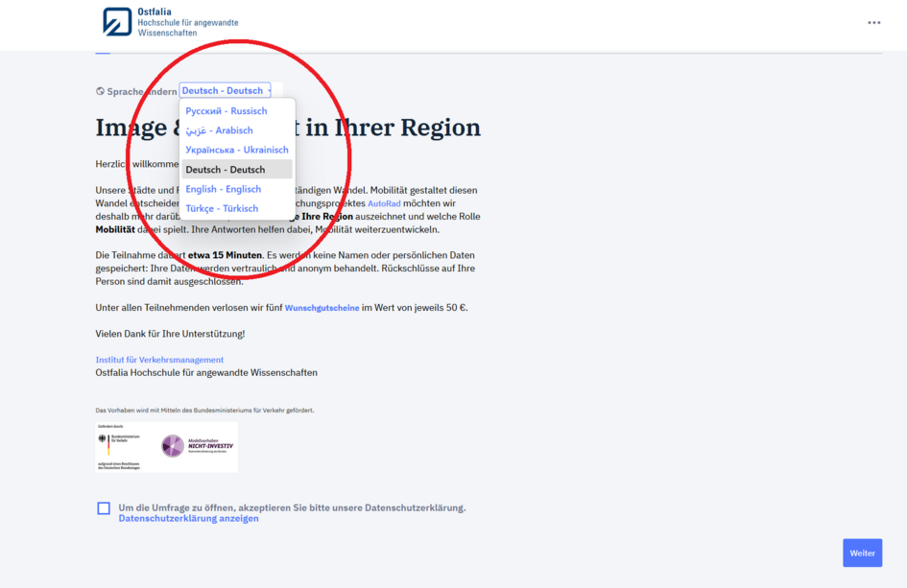Click the Weiter button
This screenshot has height=588, width=907.
862,553
